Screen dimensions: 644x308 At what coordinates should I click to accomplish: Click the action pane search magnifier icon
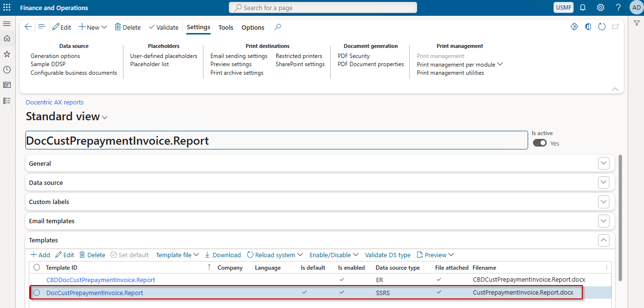278,27
